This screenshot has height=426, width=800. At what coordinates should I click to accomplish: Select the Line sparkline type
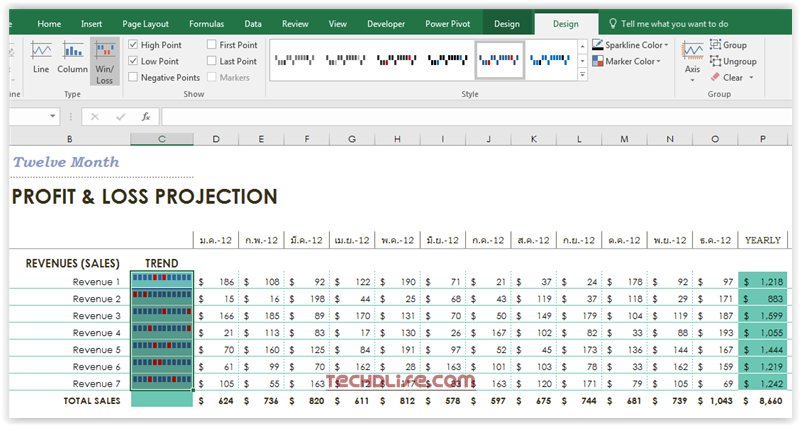point(41,59)
